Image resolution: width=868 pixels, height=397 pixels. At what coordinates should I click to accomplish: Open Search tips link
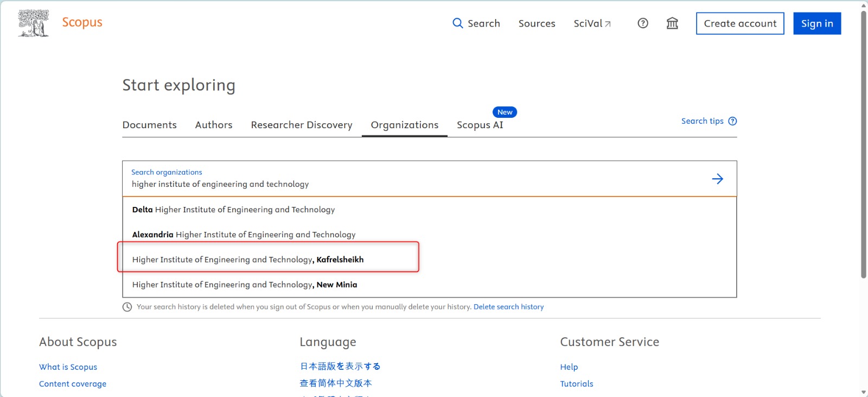(x=703, y=121)
